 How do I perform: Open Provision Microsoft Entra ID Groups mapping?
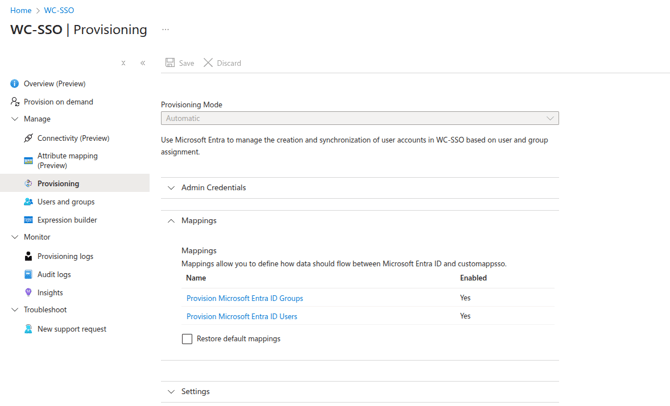244,298
